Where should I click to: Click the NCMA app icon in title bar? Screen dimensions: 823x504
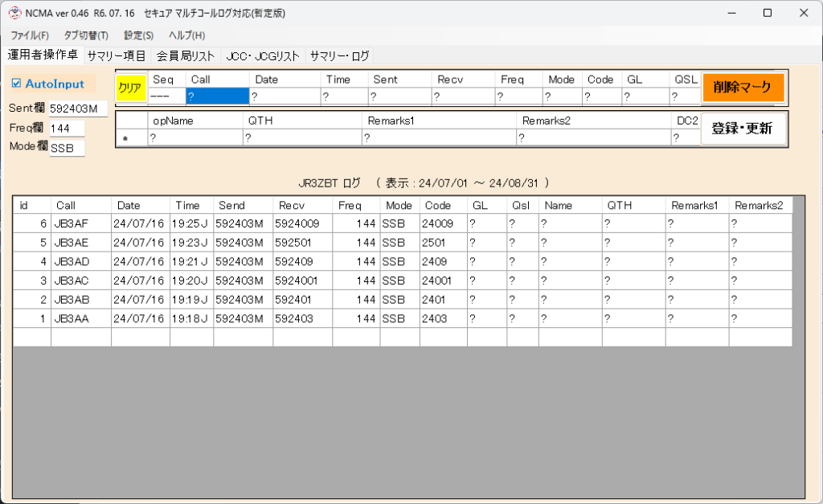14,13
